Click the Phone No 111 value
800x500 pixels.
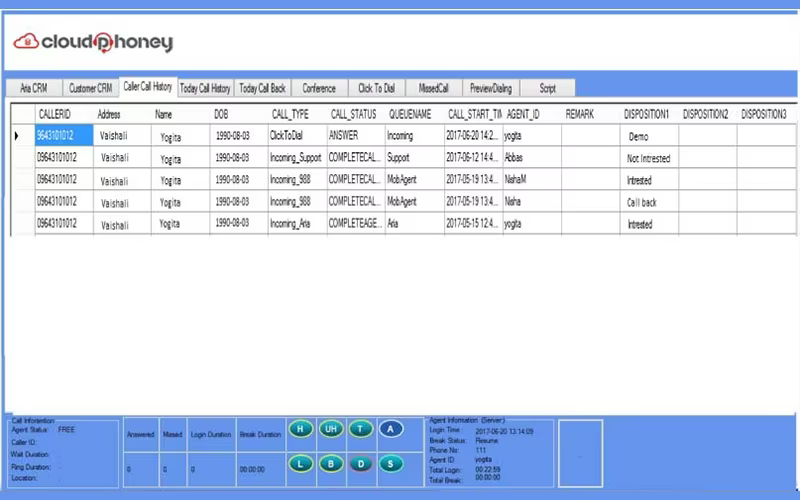(481, 450)
